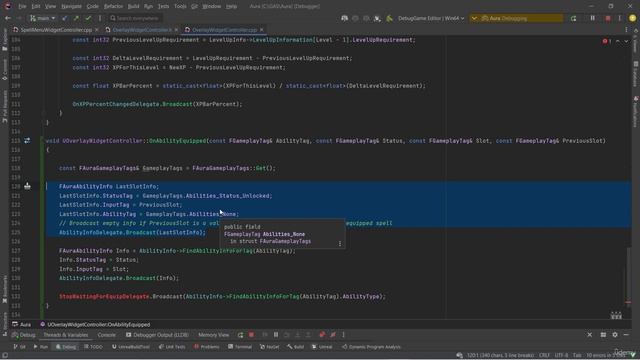Open the Dynamic Program Analysis tool window

click(x=371, y=347)
